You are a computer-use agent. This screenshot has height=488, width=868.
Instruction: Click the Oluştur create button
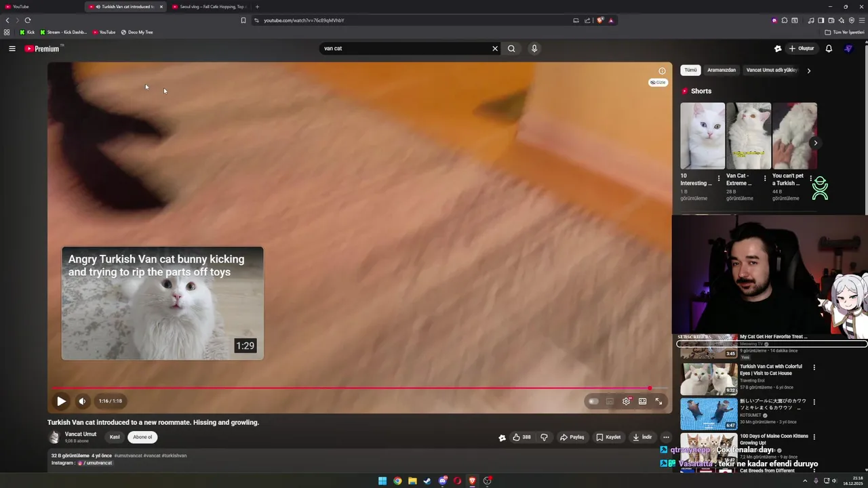point(801,49)
